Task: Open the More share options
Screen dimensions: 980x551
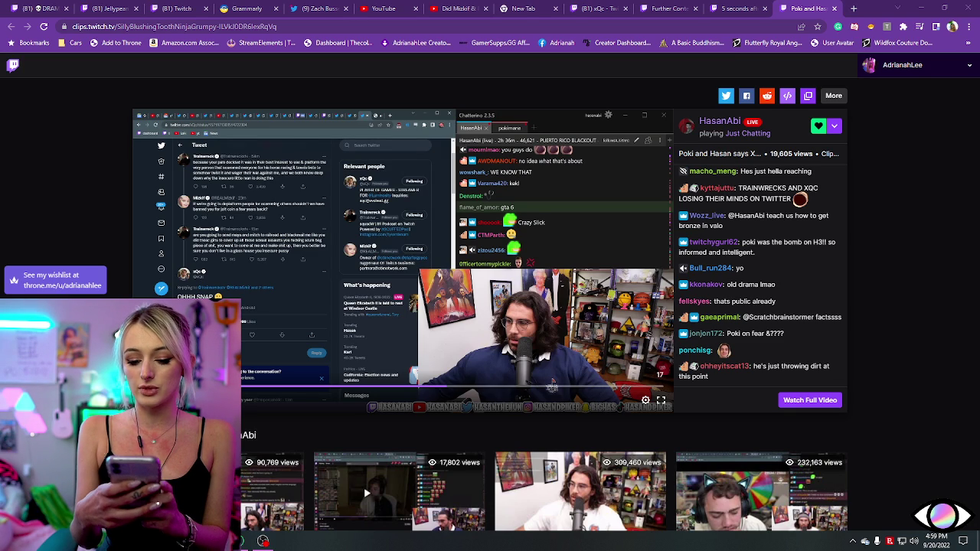Action: [834, 96]
